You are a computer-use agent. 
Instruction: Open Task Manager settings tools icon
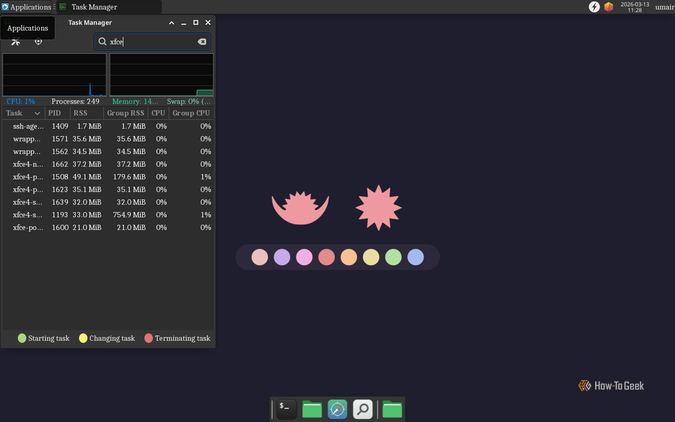click(15, 41)
